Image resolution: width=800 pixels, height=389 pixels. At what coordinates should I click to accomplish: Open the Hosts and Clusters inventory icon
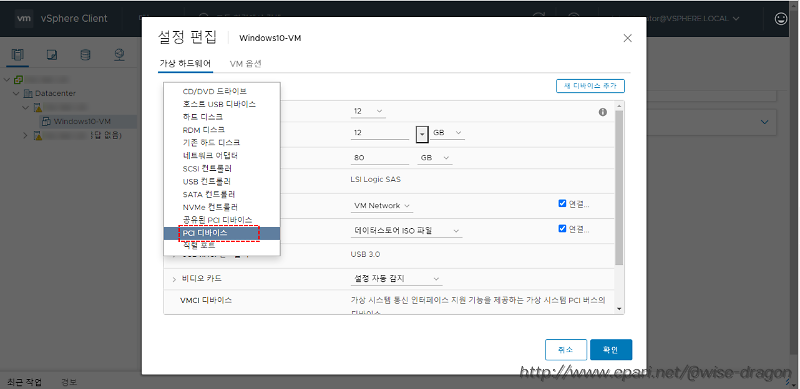18,55
